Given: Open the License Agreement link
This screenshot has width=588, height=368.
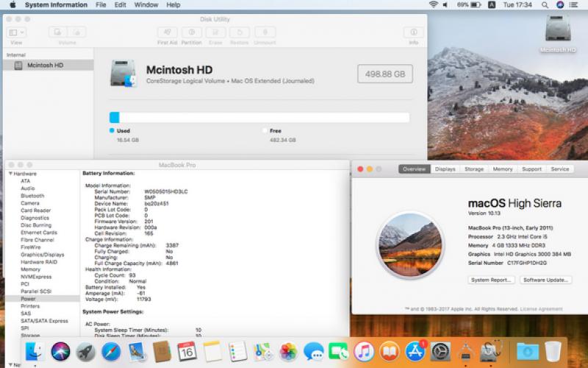Looking at the screenshot, I should [541, 309].
